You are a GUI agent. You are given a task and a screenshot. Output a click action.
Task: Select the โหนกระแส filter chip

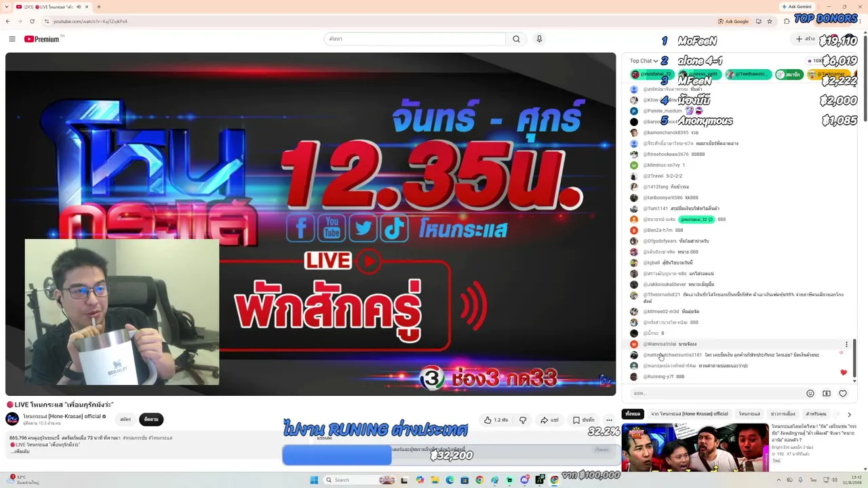749,413
